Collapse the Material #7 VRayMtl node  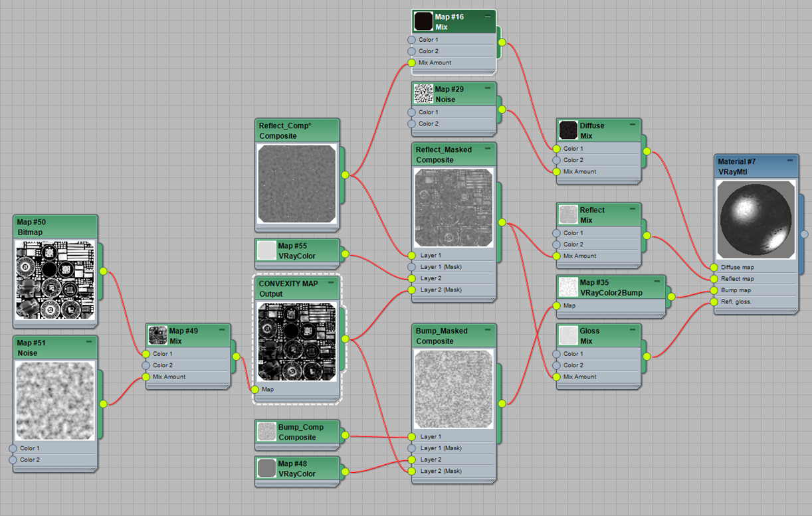[791, 161]
